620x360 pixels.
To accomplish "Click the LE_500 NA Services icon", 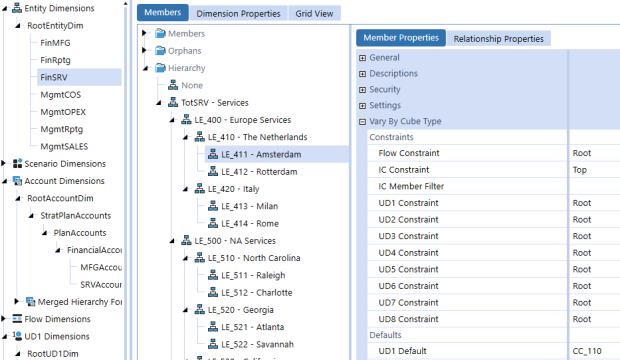I will click(x=186, y=240).
